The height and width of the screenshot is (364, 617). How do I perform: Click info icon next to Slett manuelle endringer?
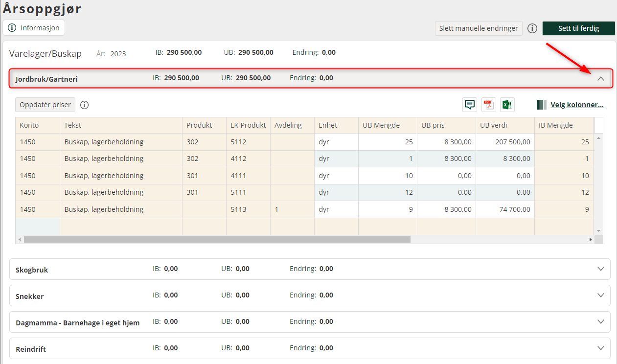532,28
